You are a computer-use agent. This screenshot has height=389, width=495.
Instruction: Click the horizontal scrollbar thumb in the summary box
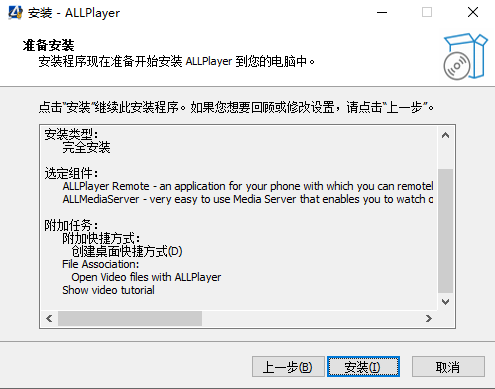[130, 318]
